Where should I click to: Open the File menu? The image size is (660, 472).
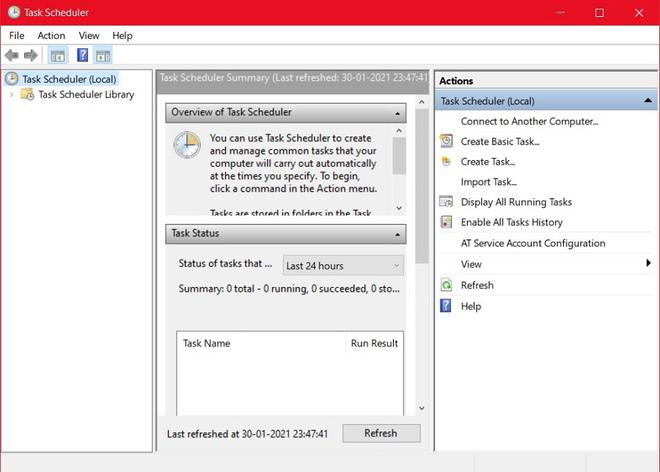[17, 36]
